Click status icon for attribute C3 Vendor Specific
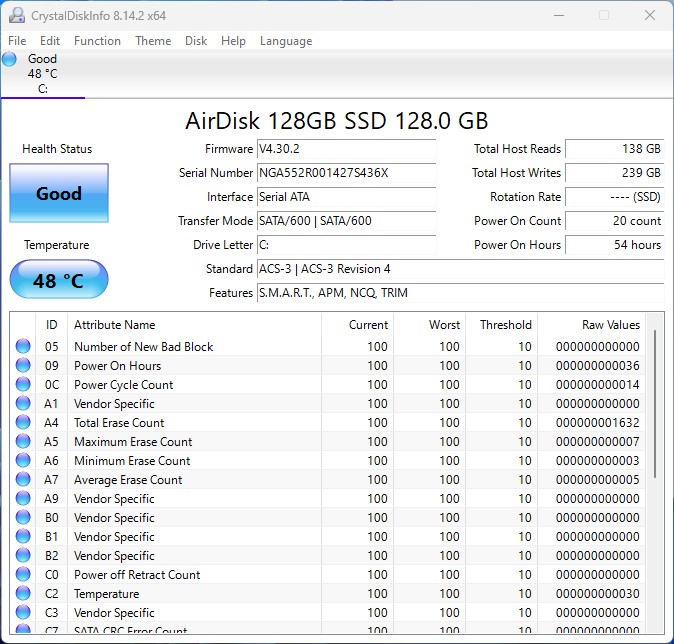Image resolution: width=674 pixels, height=644 pixels. tap(23, 612)
